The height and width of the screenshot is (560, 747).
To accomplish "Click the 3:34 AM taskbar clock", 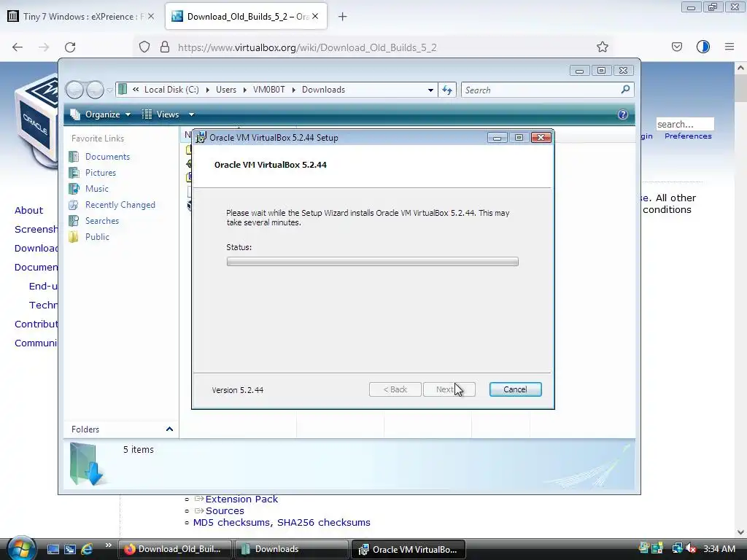I will [x=719, y=549].
